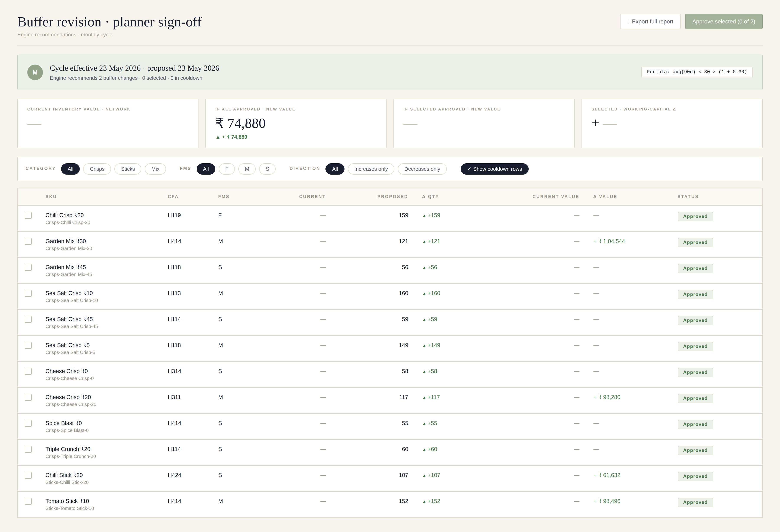Check the Spice Blast ₹0 row
Image resolution: width=780 pixels, height=532 pixels.
point(28,423)
